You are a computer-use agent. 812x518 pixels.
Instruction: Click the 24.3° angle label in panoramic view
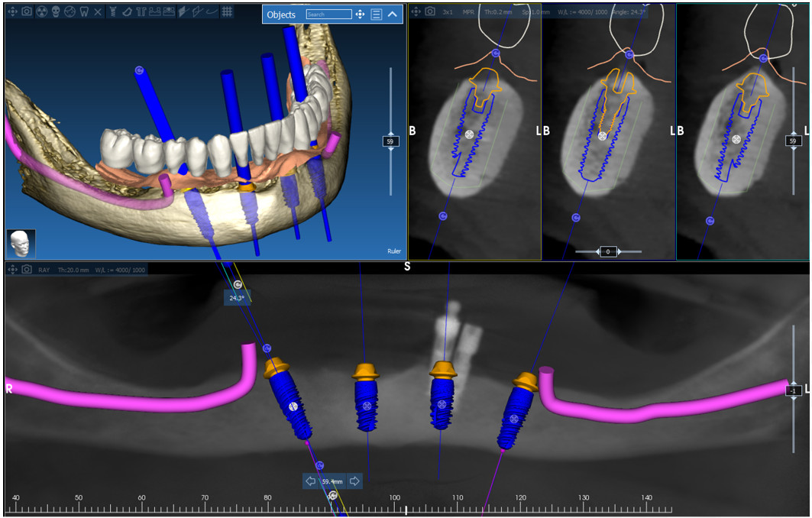[x=237, y=298]
